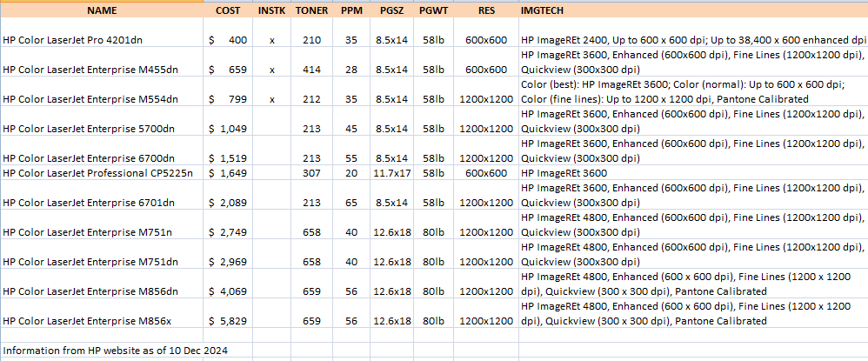Select toner value 307

(x=311, y=173)
